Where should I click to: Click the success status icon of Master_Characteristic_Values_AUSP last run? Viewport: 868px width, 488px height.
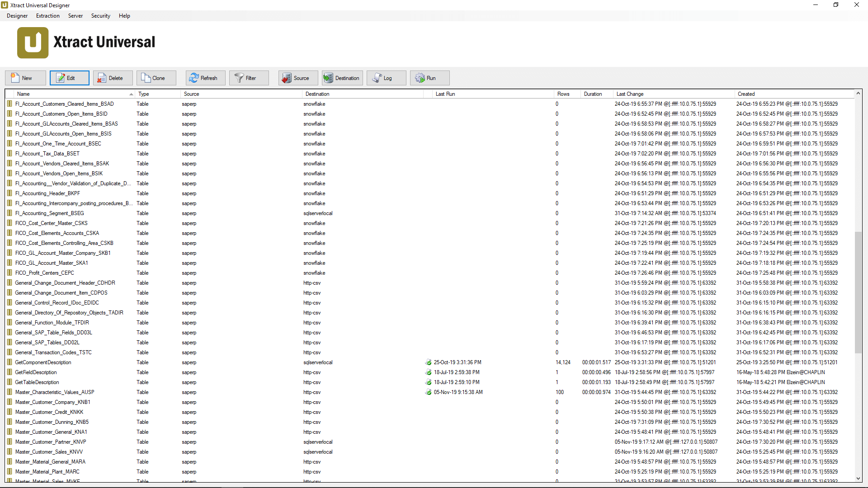[x=428, y=392]
